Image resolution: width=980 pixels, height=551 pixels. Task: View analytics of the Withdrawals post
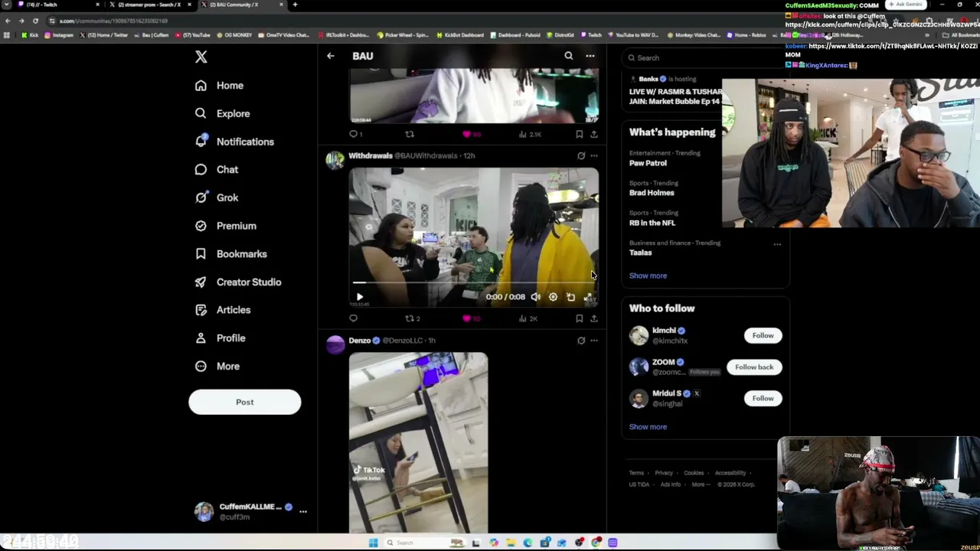528,318
